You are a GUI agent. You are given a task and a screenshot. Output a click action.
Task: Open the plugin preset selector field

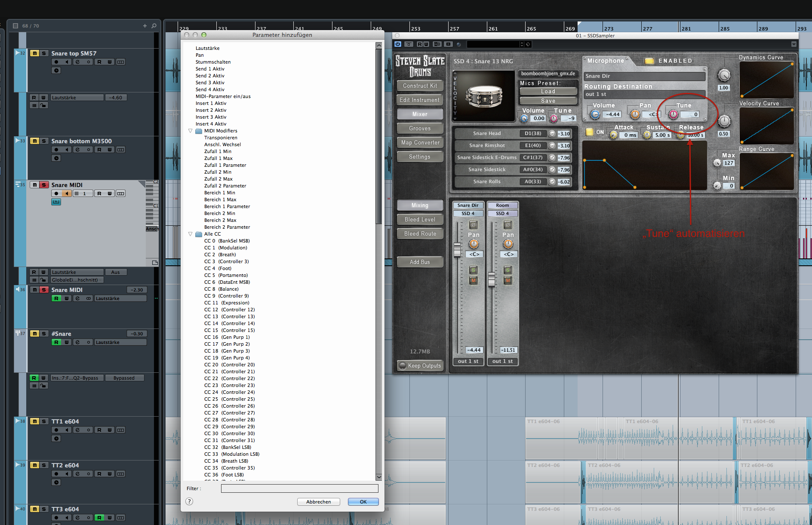(493, 44)
